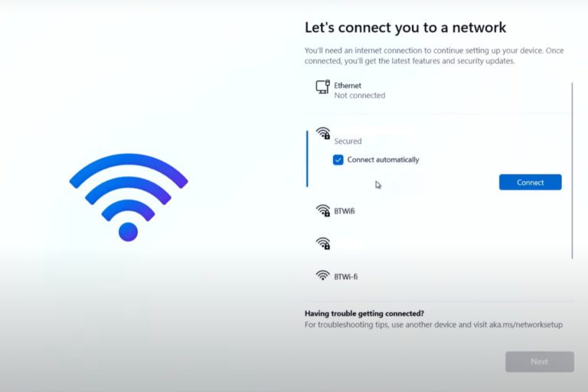Click the aka.ms/networksetup address text
The width and height of the screenshot is (588, 392).
(x=526, y=325)
